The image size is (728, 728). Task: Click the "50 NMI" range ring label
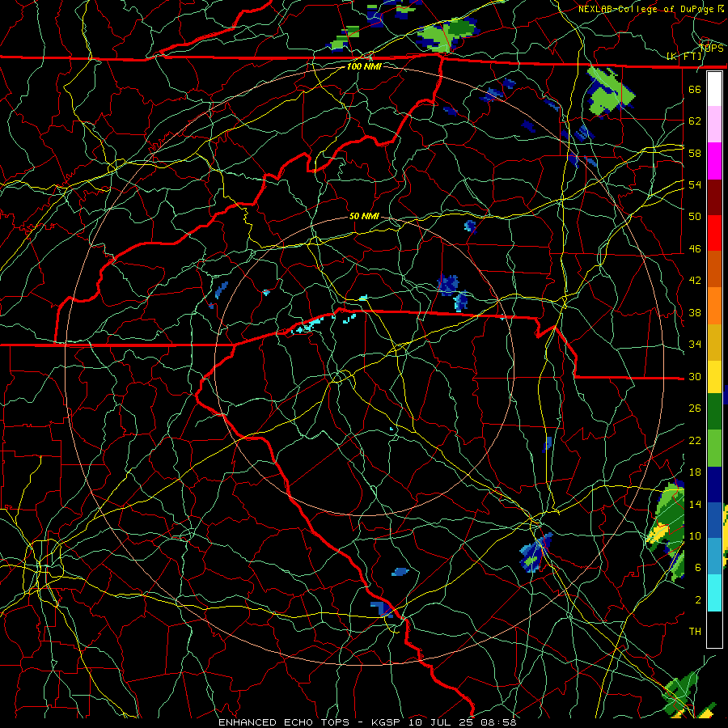[x=364, y=216]
